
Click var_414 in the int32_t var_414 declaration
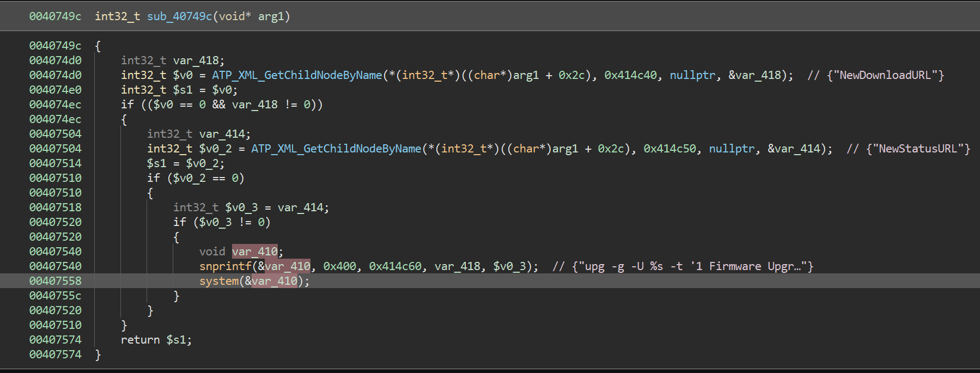coord(223,134)
